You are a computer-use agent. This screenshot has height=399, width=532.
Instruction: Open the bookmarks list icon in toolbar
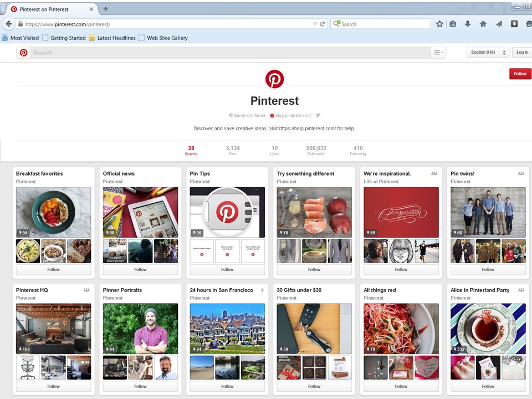pos(453,24)
